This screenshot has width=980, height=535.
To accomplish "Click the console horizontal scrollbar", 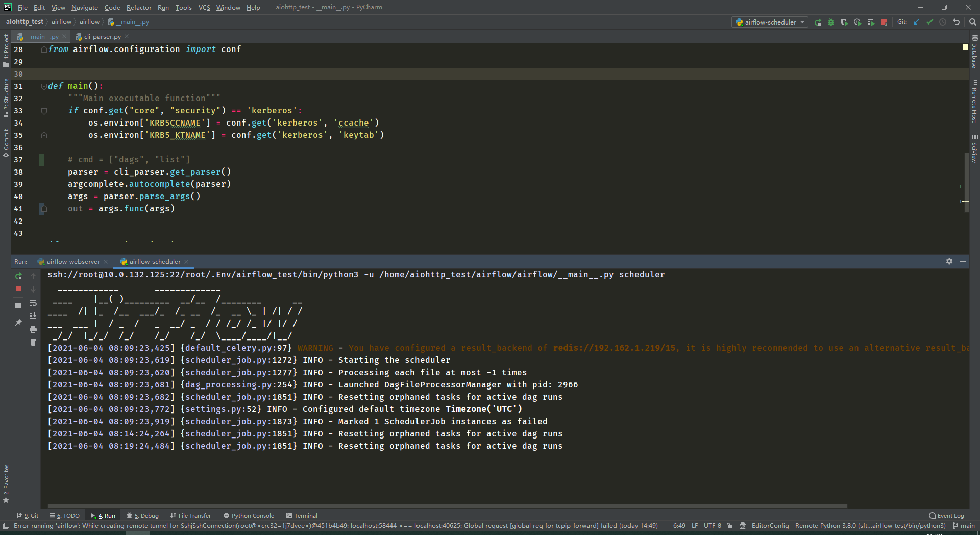I will (x=447, y=506).
